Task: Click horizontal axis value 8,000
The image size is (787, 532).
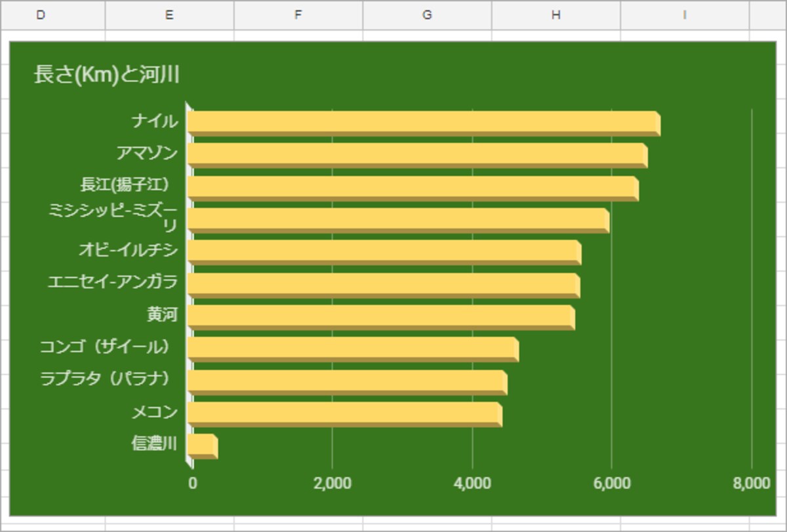Action: (752, 483)
